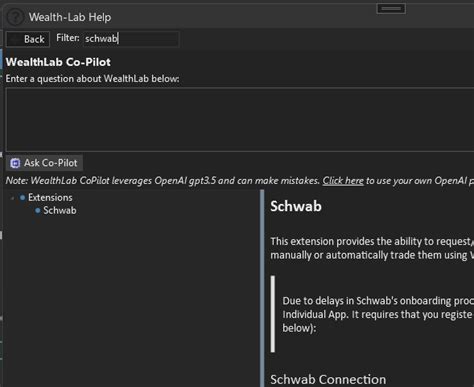The height and width of the screenshot is (387, 474).
Task: Click the 'Filter:' label
Action: point(68,38)
